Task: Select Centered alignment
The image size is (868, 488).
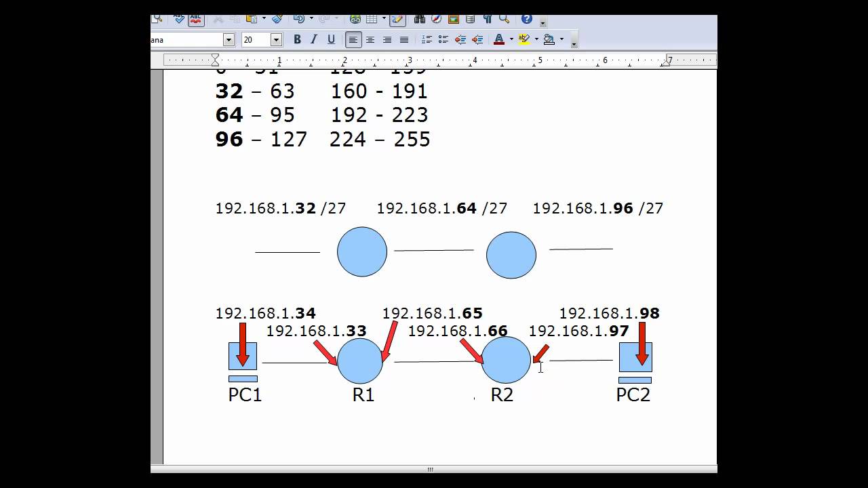Action: pyautogui.click(x=370, y=40)
